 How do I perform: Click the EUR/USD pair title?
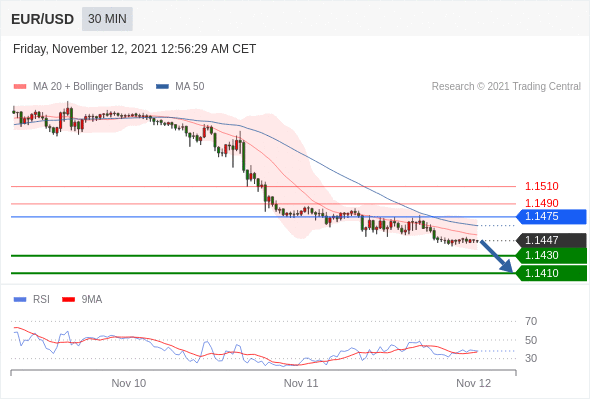click(x=43, y=19)
